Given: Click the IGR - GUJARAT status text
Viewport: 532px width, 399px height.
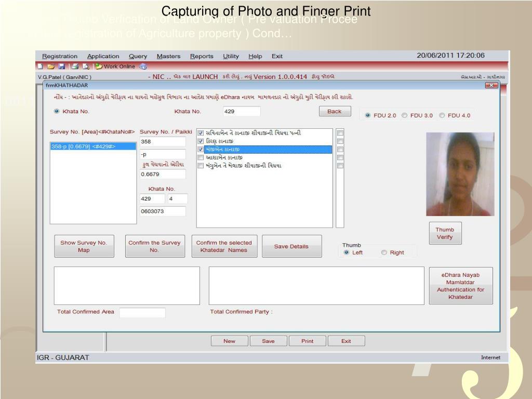Looking at the screenshot, I should [63, 357].
